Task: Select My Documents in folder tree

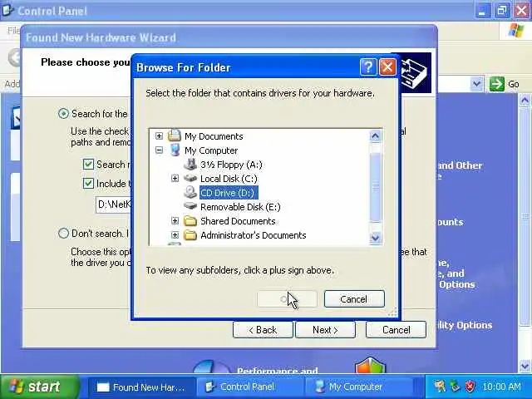Action: point(214,136)
